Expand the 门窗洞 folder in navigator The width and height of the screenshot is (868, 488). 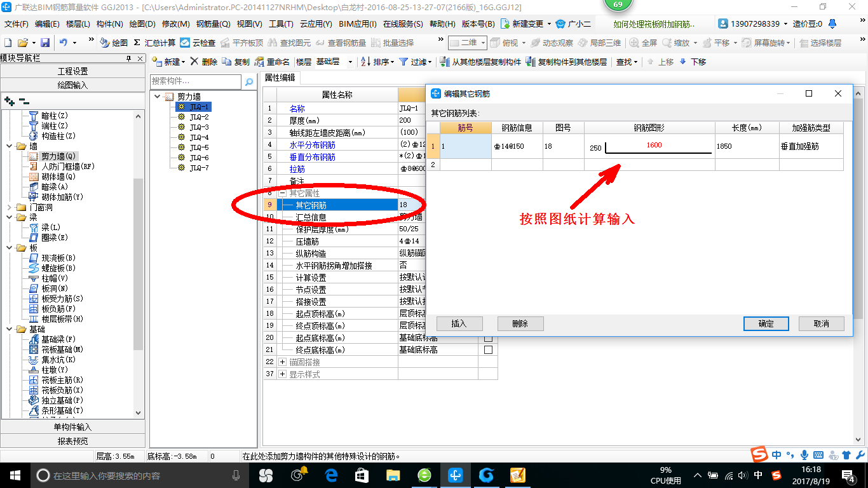pos(8,207)
